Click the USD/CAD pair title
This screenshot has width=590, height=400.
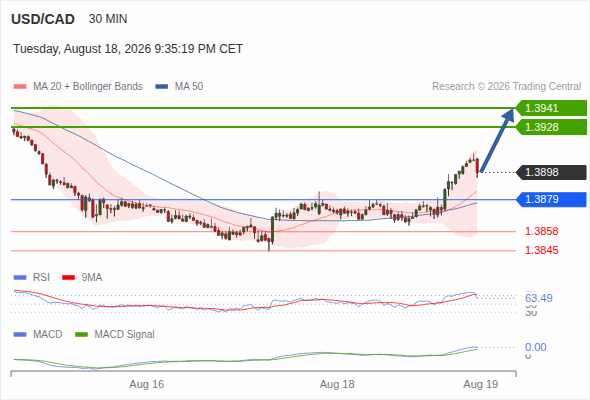tap(43, 19)
